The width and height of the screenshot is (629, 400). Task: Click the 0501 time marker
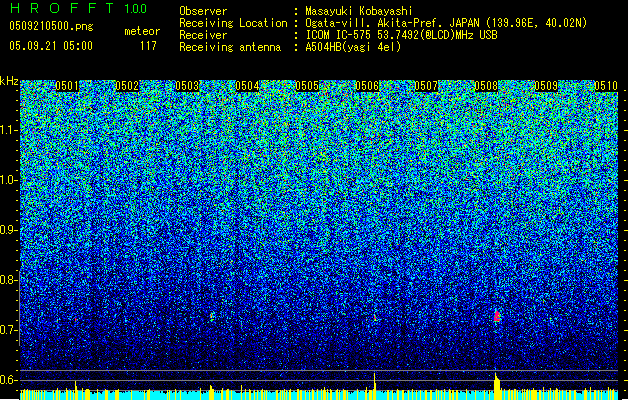[x=67, y=86]
